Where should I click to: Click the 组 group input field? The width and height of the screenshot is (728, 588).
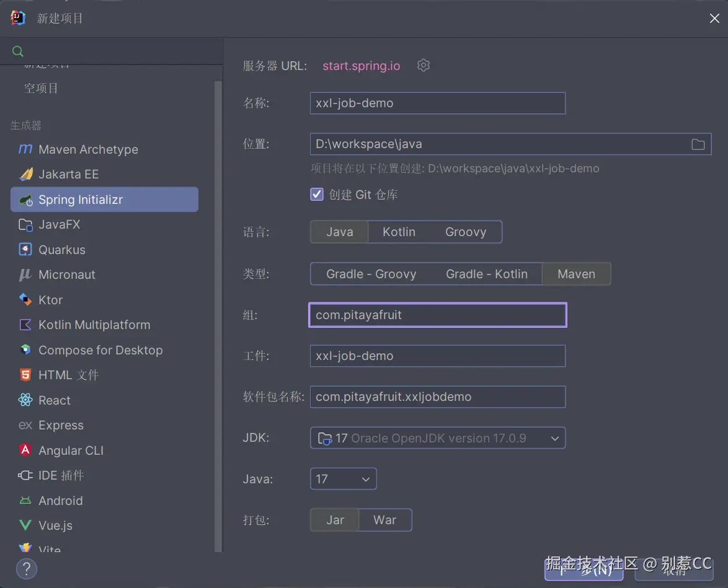click(x=437, y=315)
